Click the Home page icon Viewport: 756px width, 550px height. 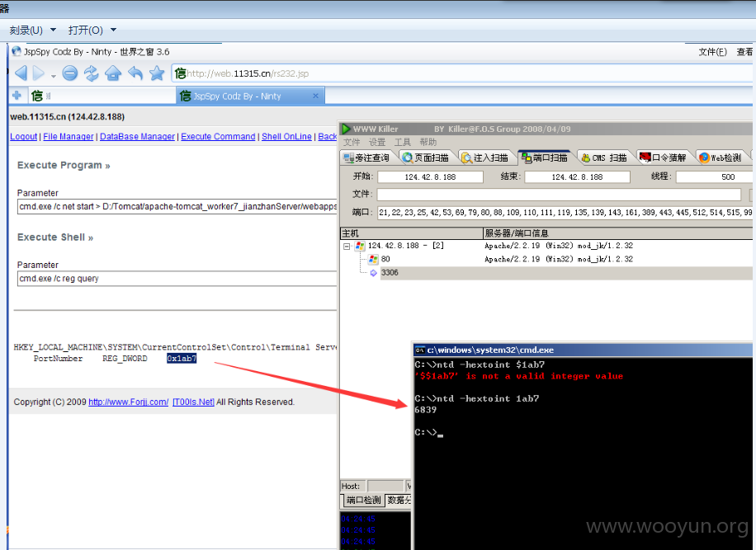(113, 73)
